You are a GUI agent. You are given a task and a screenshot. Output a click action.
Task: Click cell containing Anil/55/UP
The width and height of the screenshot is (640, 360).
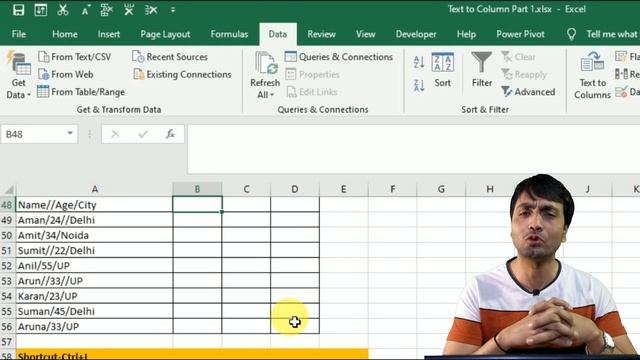click(94, 265)
